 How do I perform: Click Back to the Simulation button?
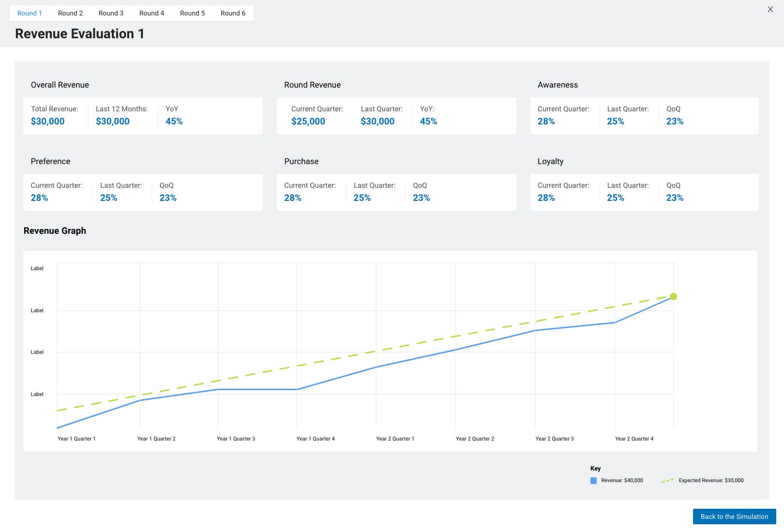[734, 517]
